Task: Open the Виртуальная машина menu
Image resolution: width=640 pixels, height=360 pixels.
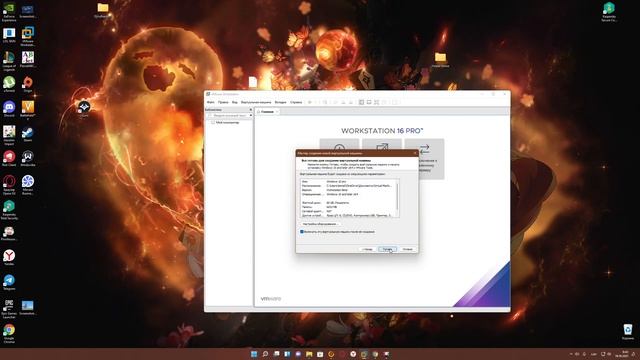Action: click(x=256, y=102)
